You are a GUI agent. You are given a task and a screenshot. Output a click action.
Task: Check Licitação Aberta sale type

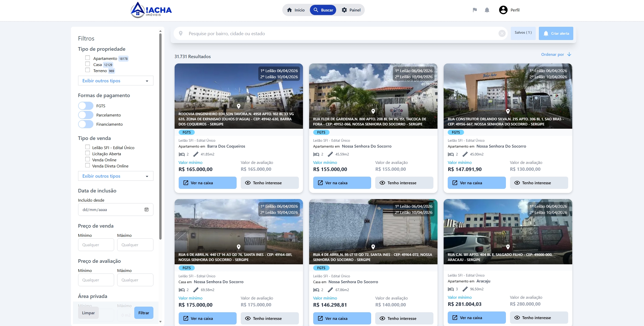88,153
